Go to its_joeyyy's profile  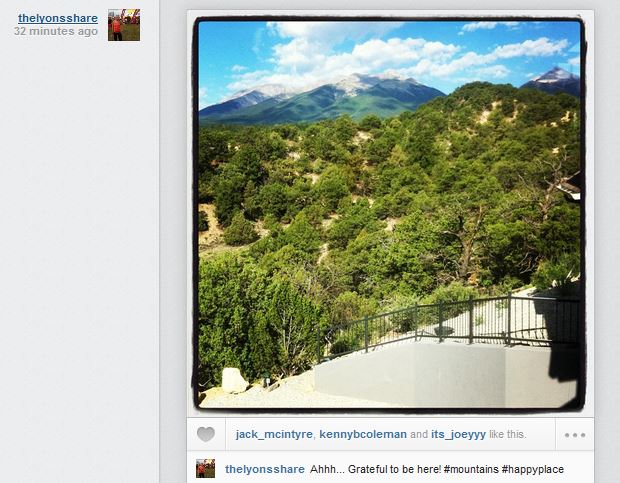click(x=458, y=434)
